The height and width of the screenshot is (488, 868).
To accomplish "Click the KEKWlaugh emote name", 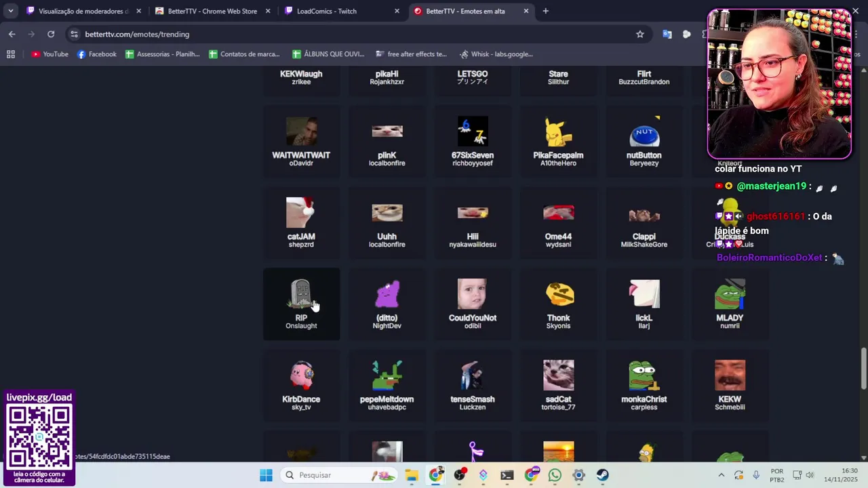I will (x=301, y=74).
